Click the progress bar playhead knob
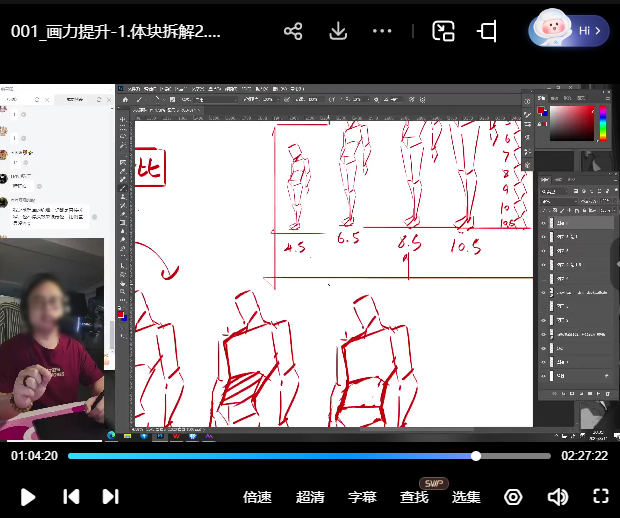The height and width of the screenshot is (518, 620). coord(476,456)
